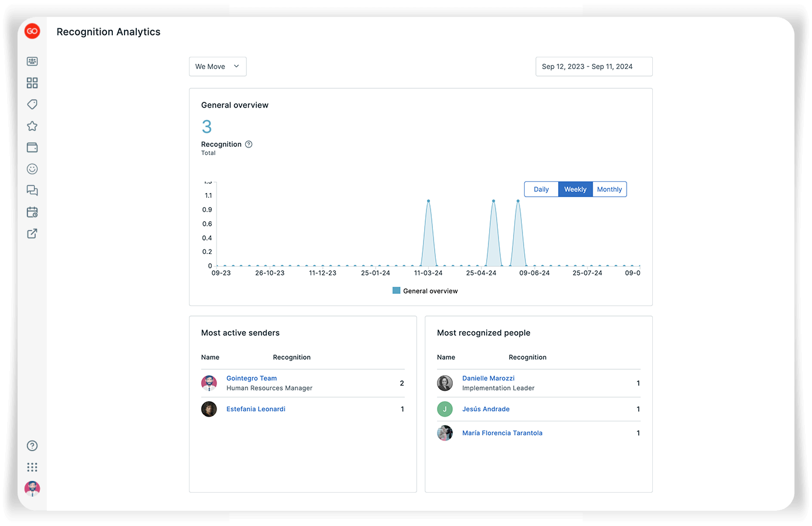The image size is (812, 526).
Task: Click the Most recognized people heading
Action: pos(484,333)
